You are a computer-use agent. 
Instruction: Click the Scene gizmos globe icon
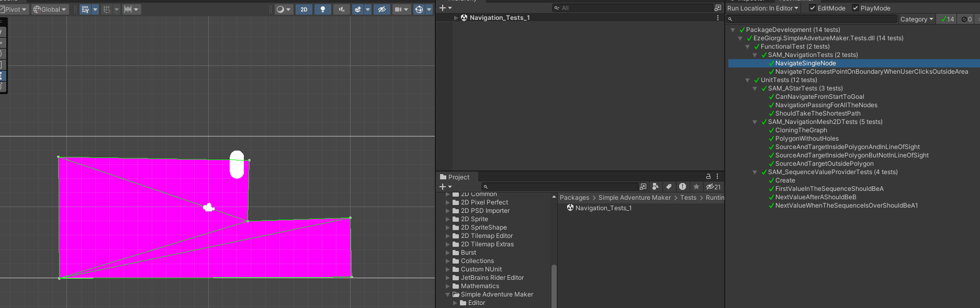(419, 9)
